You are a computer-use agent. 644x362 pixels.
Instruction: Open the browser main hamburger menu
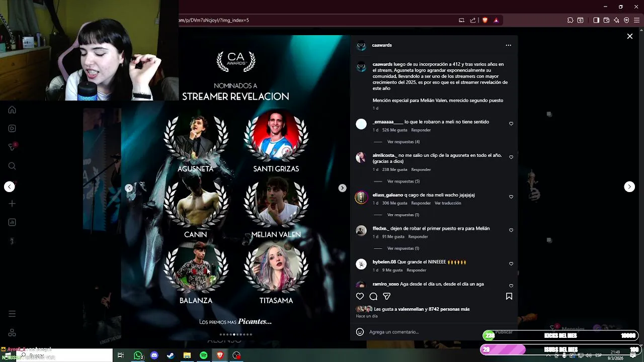[x=636, y=20]
